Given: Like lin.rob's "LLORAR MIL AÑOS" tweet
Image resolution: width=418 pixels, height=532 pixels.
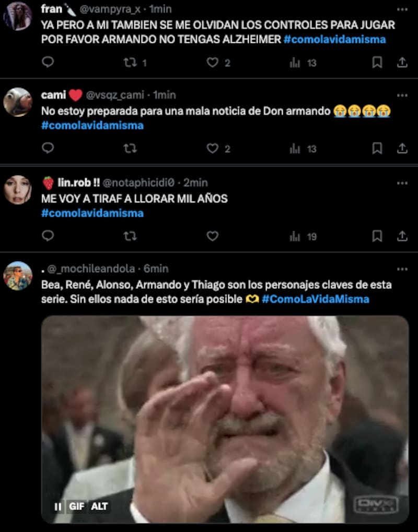Looking at the screenshot, I should [212, 237].
